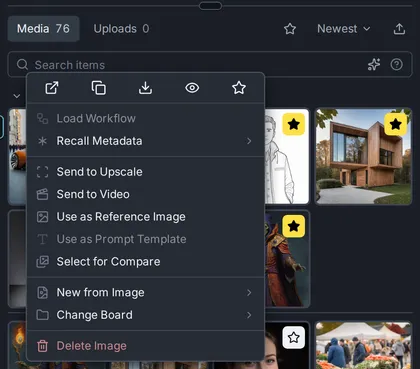Click the workflow nodes icon
This screenshot has width=420, height=369.
(42, 118)
